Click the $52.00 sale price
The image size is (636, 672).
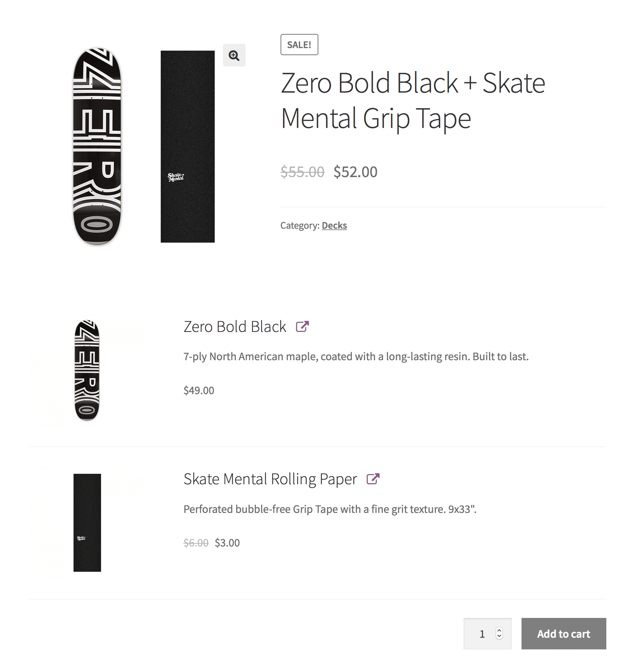click(x=355, y=172)
